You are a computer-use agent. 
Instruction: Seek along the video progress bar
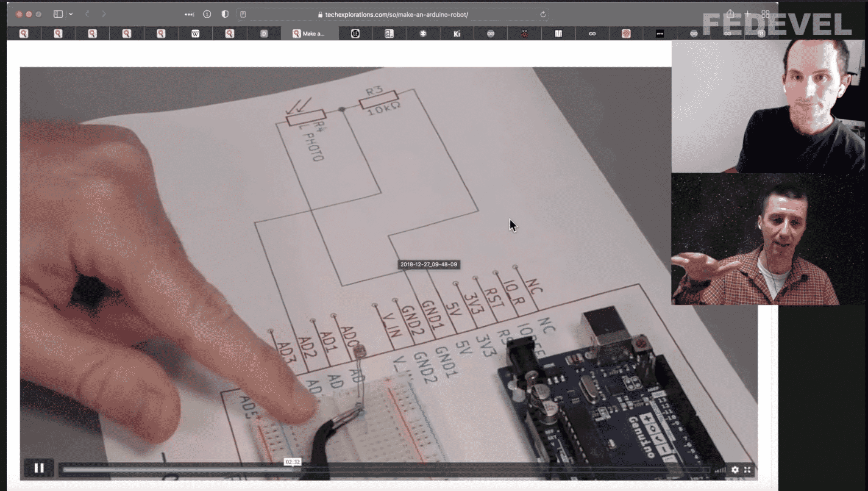pyautogui.click(x=386, y=469)
